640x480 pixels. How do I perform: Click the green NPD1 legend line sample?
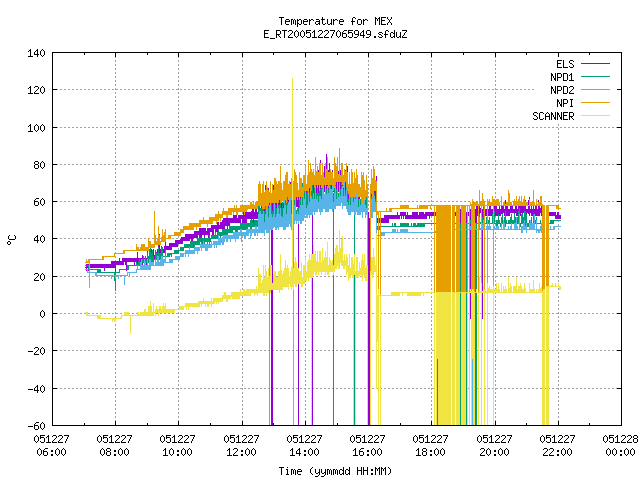tap(596, 77)
